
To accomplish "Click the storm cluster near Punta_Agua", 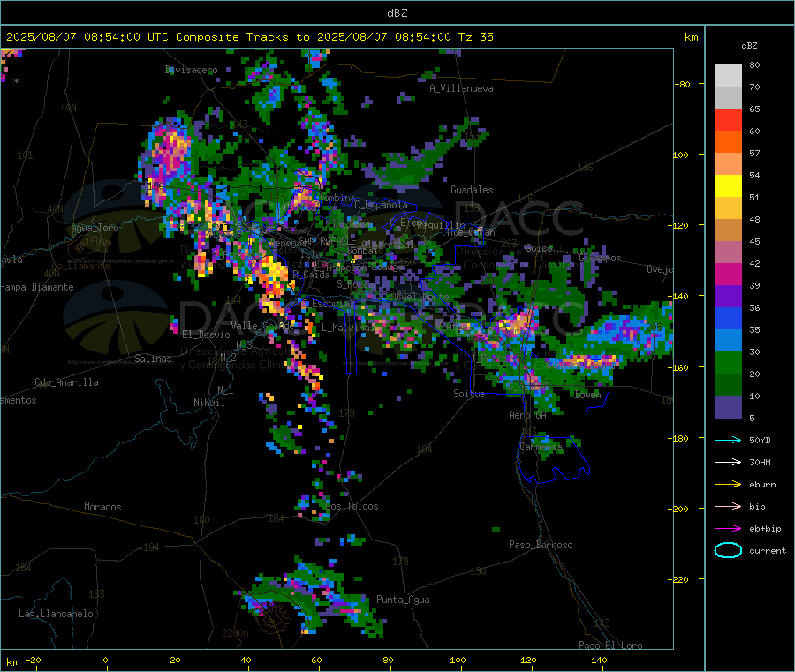I will (x=314, y=598).
